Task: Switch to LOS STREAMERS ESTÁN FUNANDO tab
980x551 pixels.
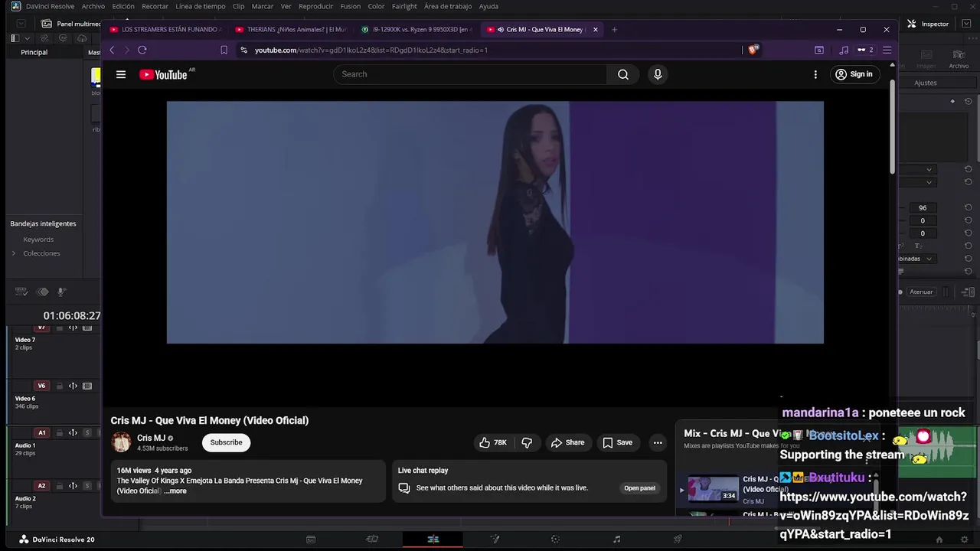Action: click(165, 30)
